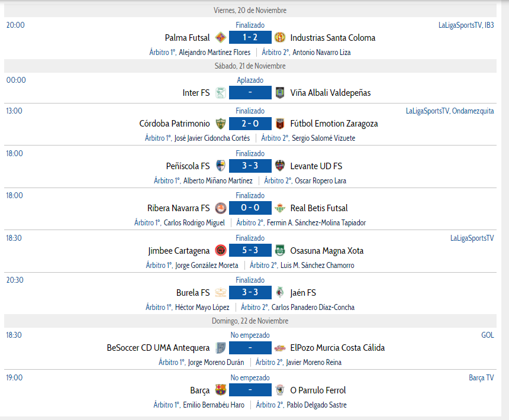The width and height of the screenshot is (509, 420).
Task: Click the ElPozo Murcia logo
Action: click(280, 348)
